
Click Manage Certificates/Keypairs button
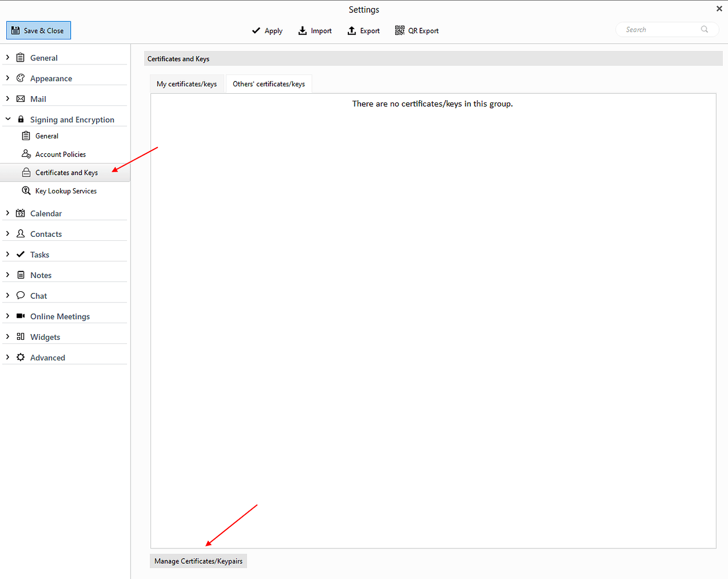point(198,561)
